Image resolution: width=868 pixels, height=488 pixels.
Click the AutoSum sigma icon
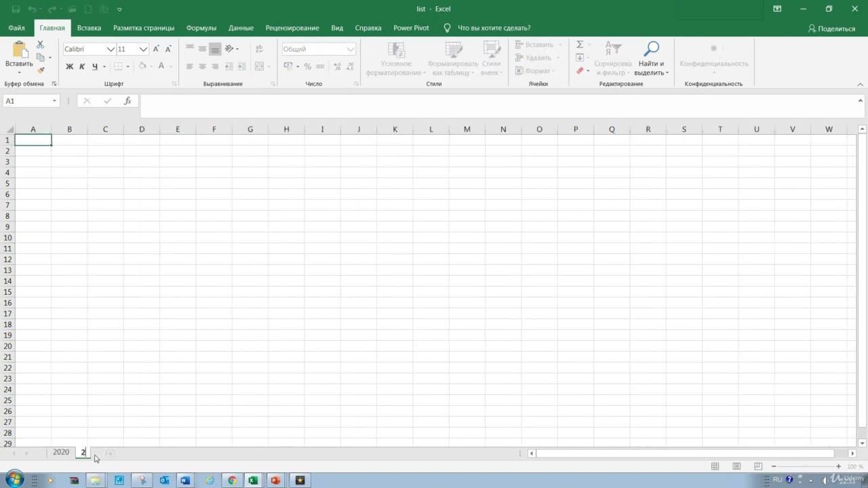tap(580, 45)
